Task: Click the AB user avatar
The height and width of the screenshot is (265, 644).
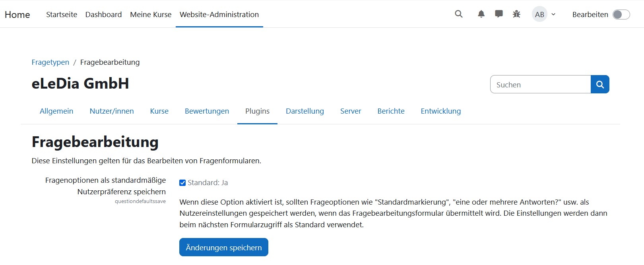Action: tap(539, 14)
